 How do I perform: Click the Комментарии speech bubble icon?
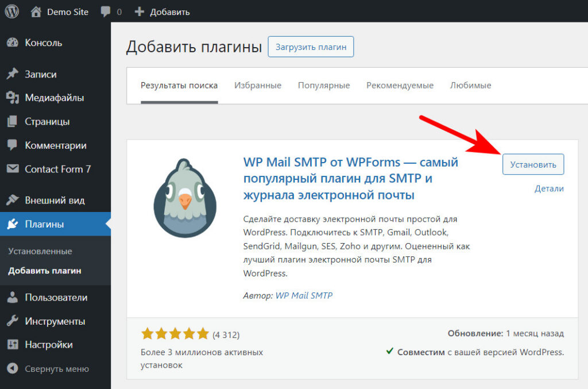13,145
